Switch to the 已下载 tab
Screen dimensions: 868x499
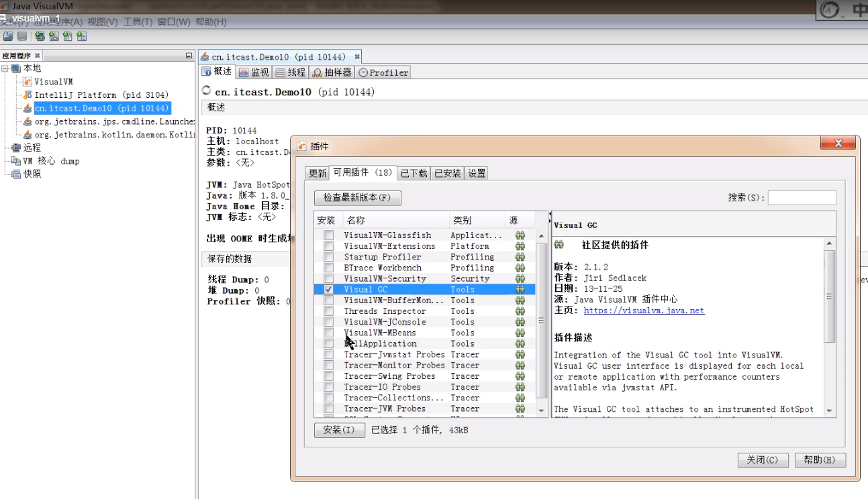(x=414, y=173)
